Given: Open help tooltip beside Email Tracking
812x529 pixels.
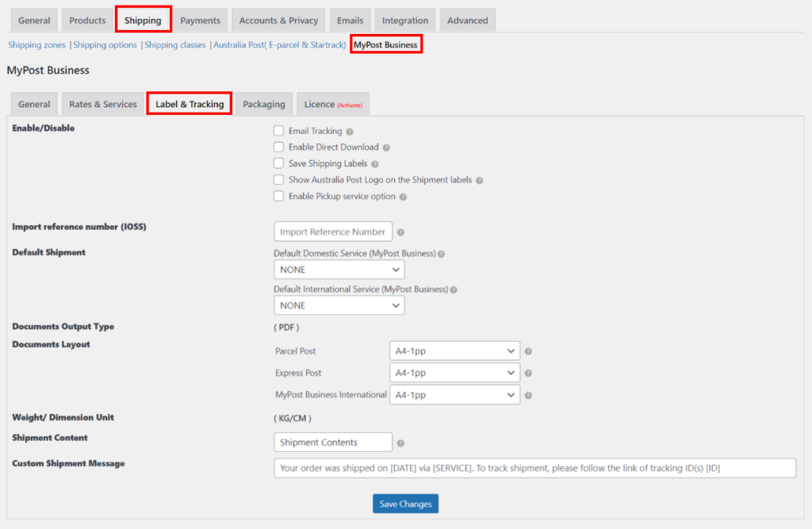Looking at the screenshot, I should pos(350,132).
